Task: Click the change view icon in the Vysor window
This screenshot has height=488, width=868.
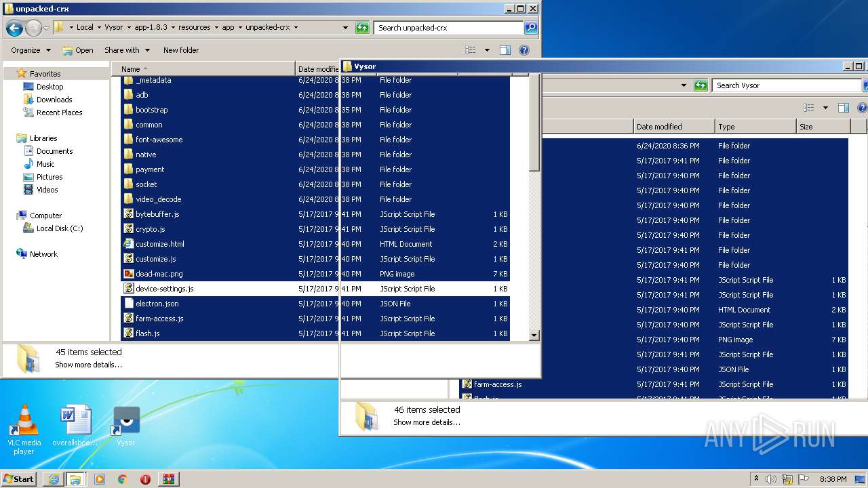Action: tap(809, 108)
